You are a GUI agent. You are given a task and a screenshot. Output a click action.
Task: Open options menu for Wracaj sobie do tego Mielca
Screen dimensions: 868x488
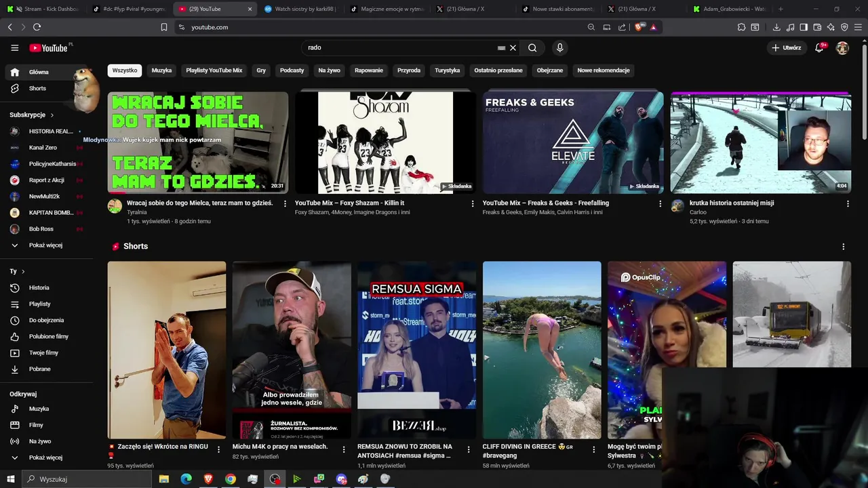coord(285,203)
